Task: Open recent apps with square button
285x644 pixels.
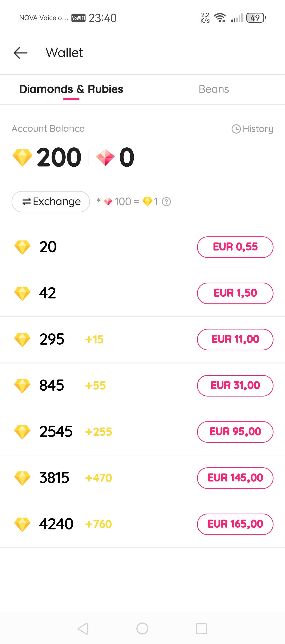Action: pos(201,628)
